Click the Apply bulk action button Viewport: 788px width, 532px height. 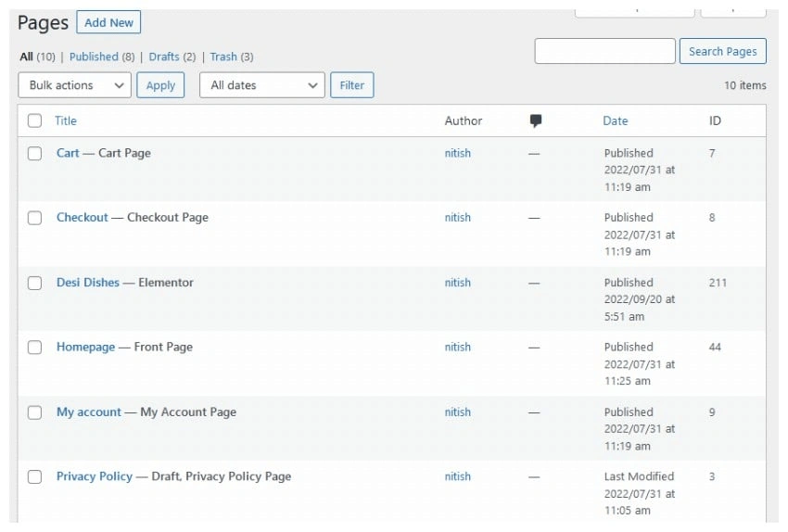click(160, 85)
